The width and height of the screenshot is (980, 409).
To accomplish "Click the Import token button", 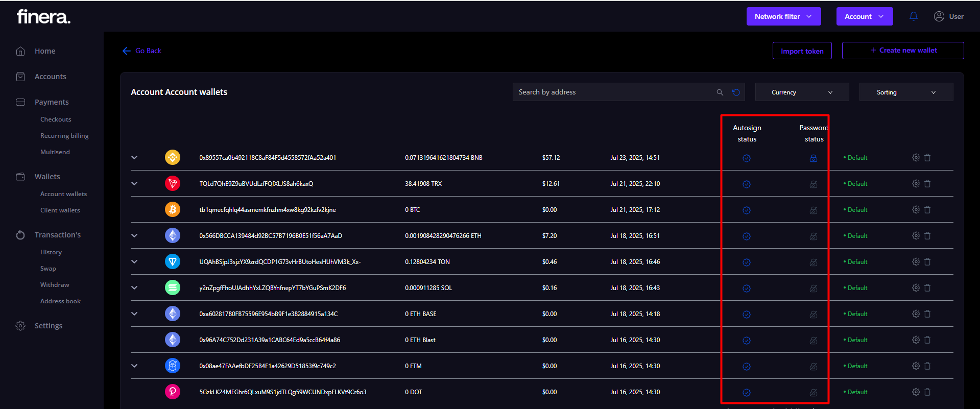I will [802, 51].
